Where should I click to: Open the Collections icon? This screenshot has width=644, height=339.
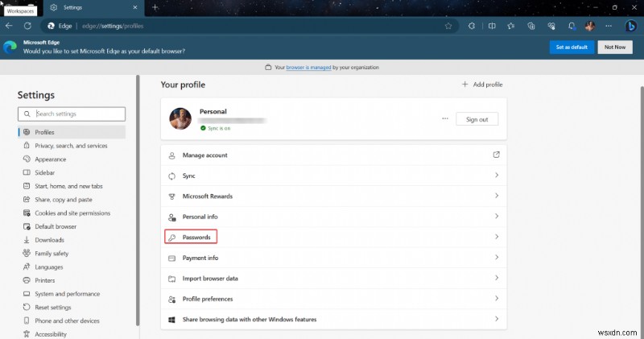(531, 26)
